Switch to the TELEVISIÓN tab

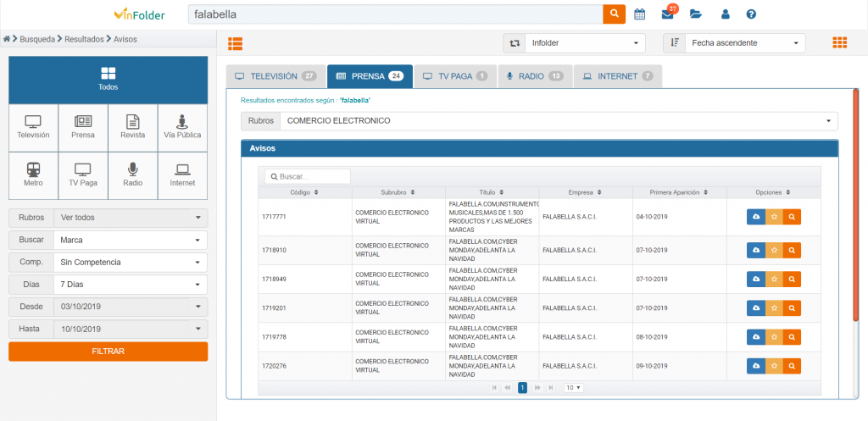pyautogui.click(x=275, y=76)
